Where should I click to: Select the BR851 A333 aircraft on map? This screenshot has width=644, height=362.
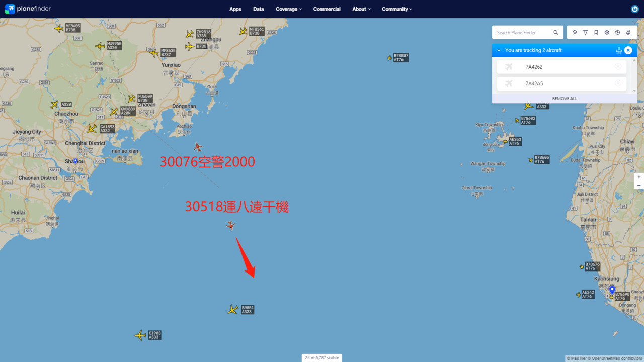click(x=233, y=309)
